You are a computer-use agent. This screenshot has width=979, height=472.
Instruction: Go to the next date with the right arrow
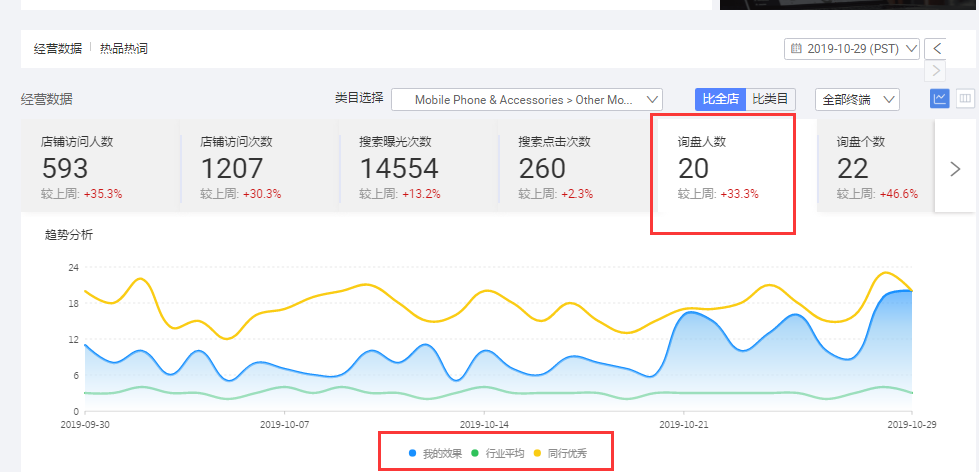(x=935, y=71)
